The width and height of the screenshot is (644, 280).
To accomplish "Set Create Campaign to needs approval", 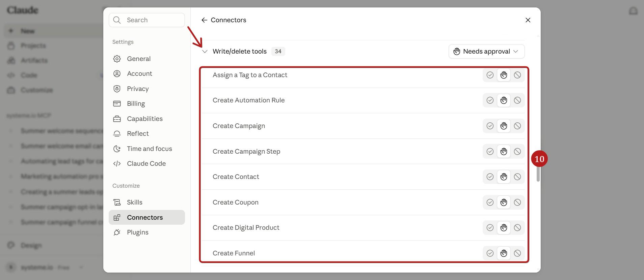I will [x=504, y=126].
